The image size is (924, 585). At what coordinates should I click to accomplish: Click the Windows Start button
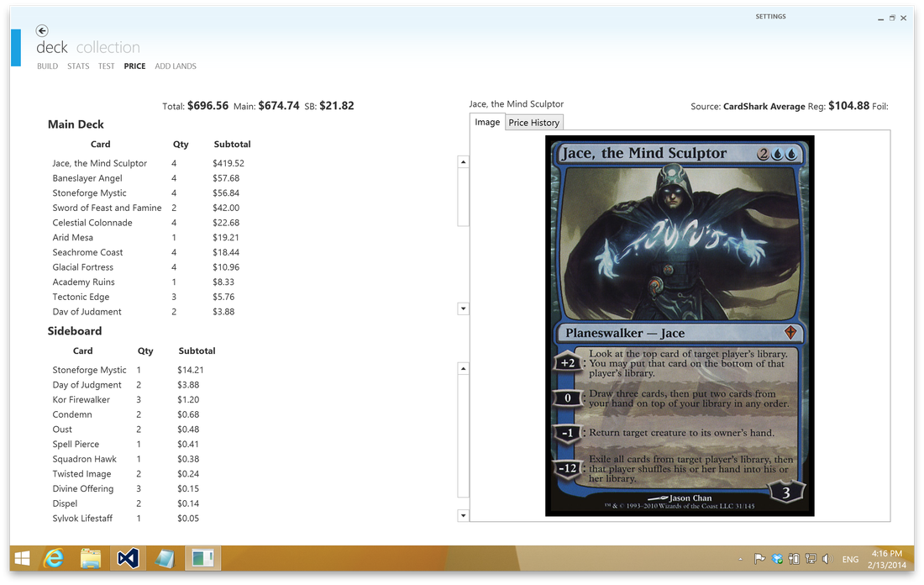click(x=20, y=558)
